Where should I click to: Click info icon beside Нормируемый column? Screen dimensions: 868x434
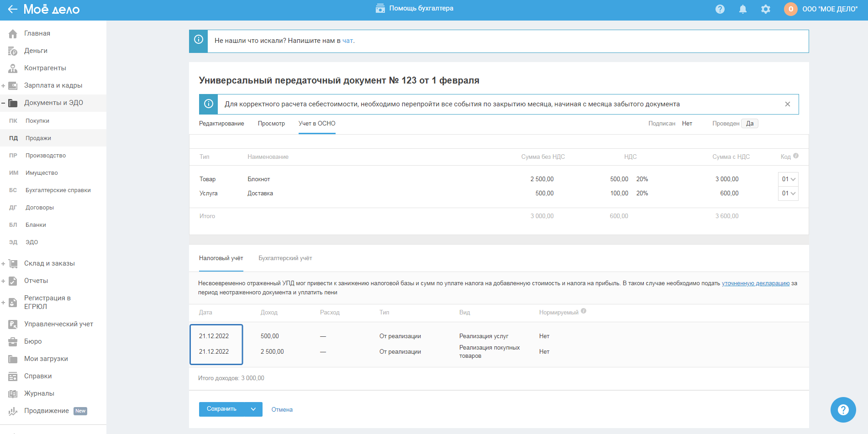pos(584,312)
